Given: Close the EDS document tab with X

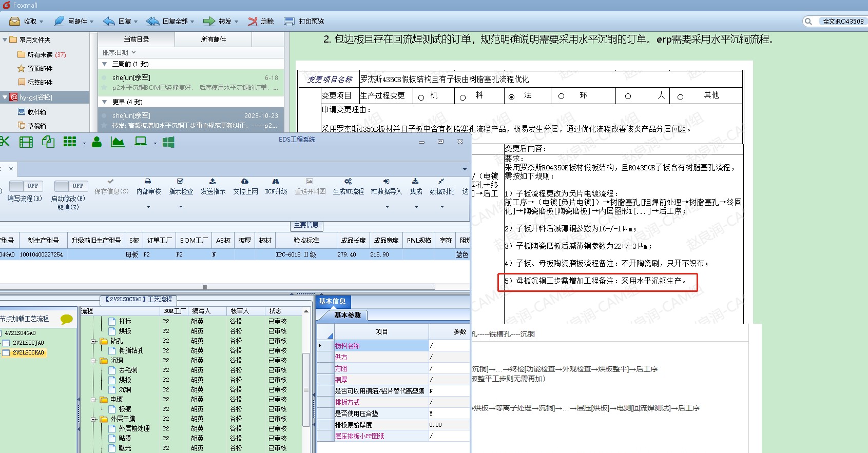Looking at the screenshot, I should click(x=11, y=168).
